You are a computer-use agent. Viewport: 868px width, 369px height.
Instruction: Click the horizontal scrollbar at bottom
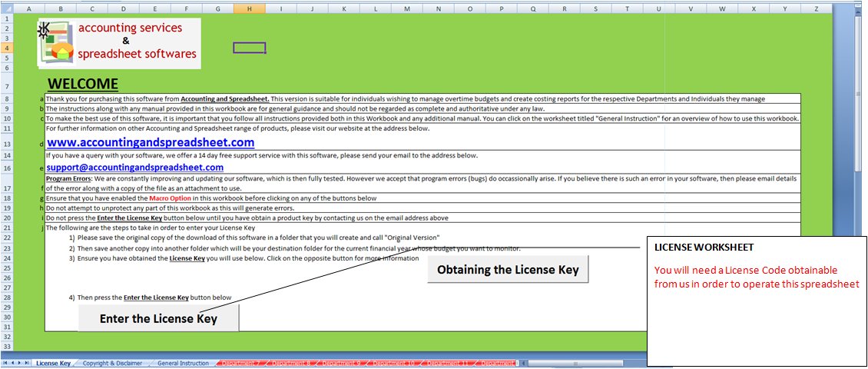tap(584, 363)
